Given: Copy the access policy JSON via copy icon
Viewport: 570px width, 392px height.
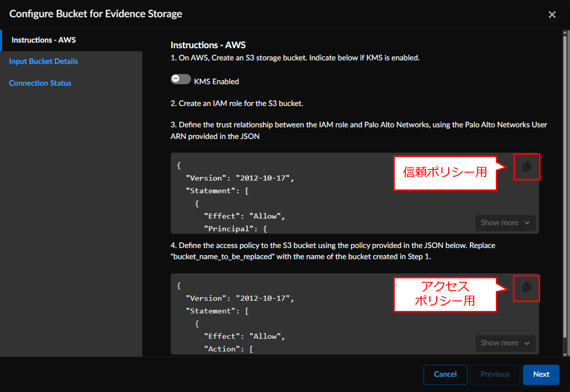Looking at the screenshot, I should point(527,287).
